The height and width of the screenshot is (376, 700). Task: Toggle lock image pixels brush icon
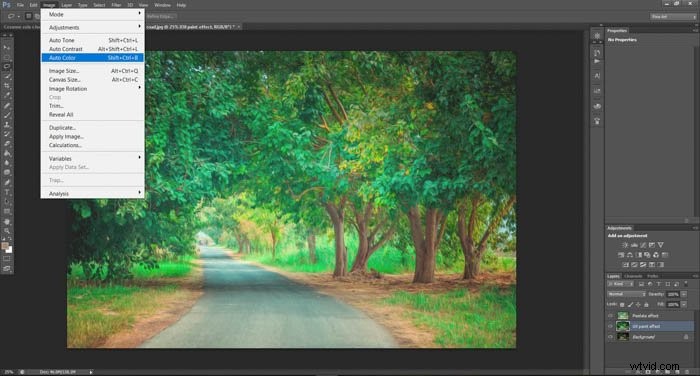(630, 305)
